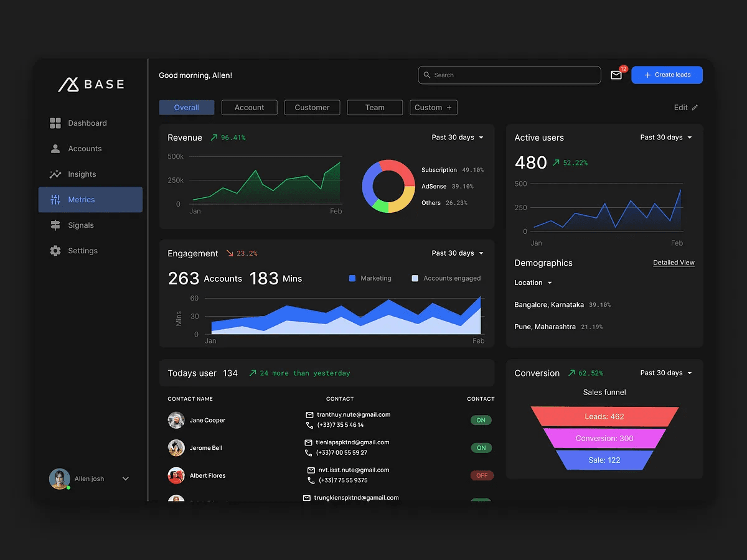Click Jane Cooper's contact name
The width and height of the screenshot is (747, 560).
point(207,421)
